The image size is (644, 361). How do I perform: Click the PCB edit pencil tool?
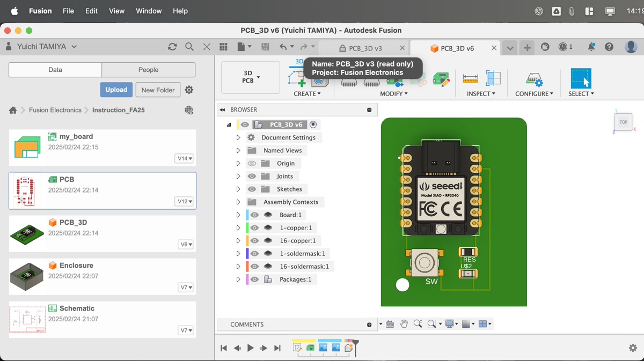pos(441,80)
